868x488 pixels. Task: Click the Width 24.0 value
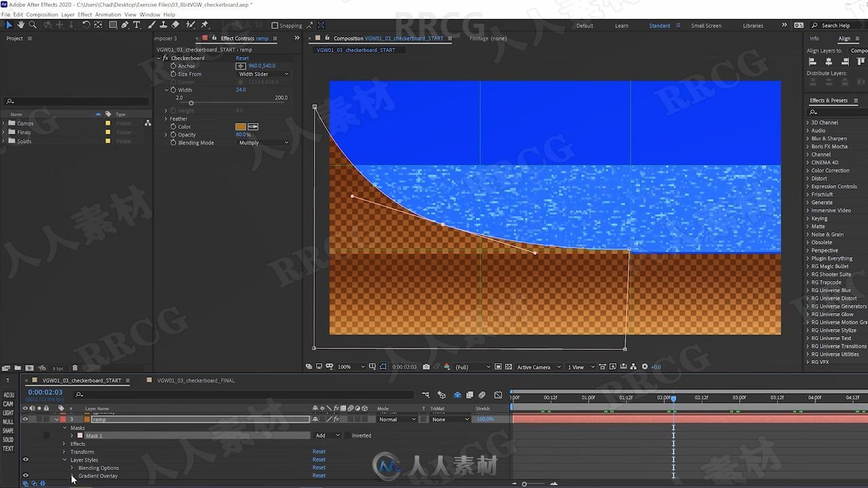241,89
